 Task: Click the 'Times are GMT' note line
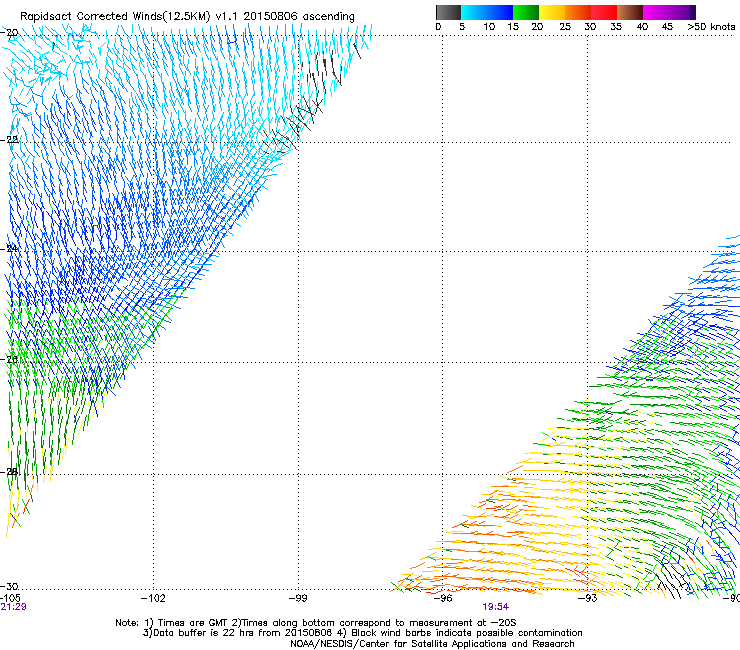point(316,623)
